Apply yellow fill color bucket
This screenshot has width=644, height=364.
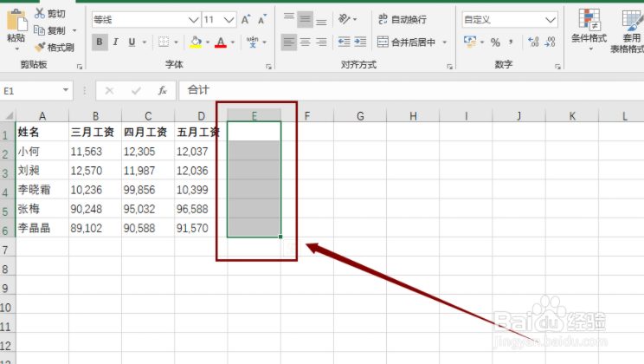coord(196,42)
